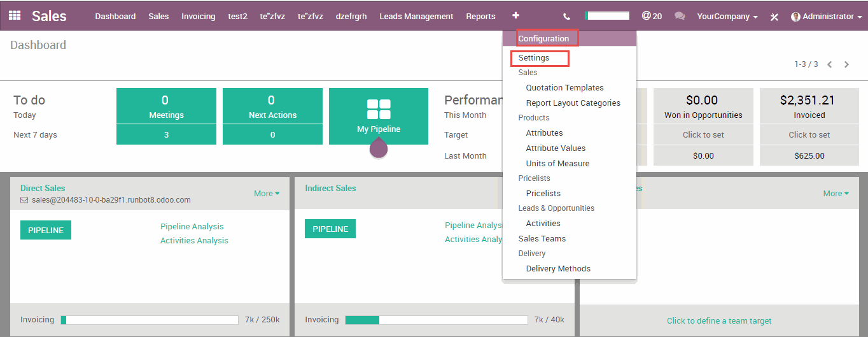Go to previous page arrow
The image size is (868, 337).
830,64
